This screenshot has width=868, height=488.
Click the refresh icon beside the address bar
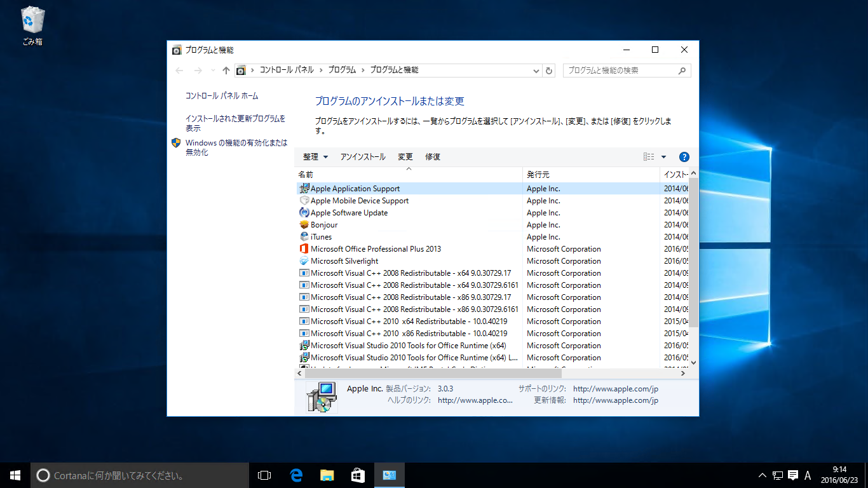click(x=549, y=71)
